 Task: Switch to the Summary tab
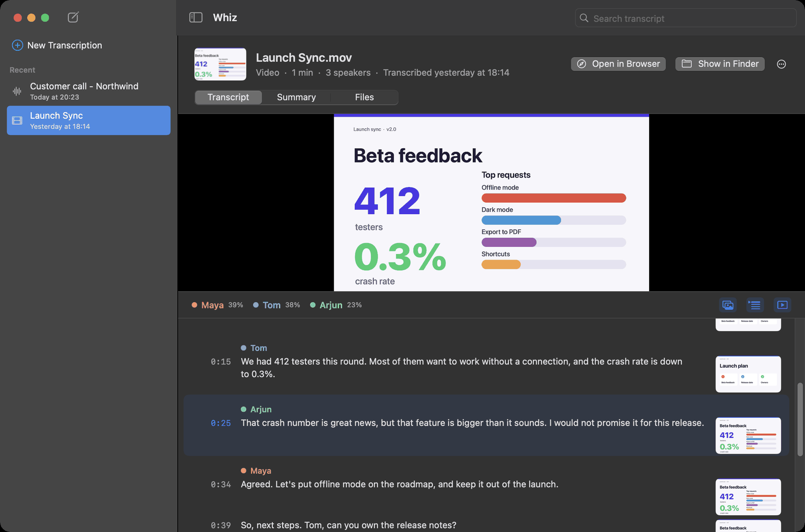point(296,97)
